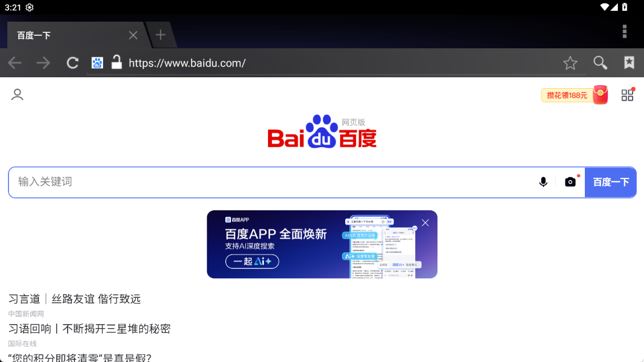The image size is (644, 362).
Task: Tap the 一起 AI+ button in banner
Action: (252, 261)
